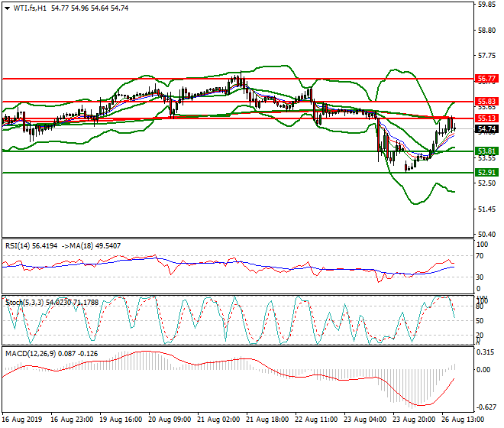This screenshot has height=428, width=504.
Task: Click the 21 Aug 02:00 time label
Action: pyautogui.click(x=218, y=420)
